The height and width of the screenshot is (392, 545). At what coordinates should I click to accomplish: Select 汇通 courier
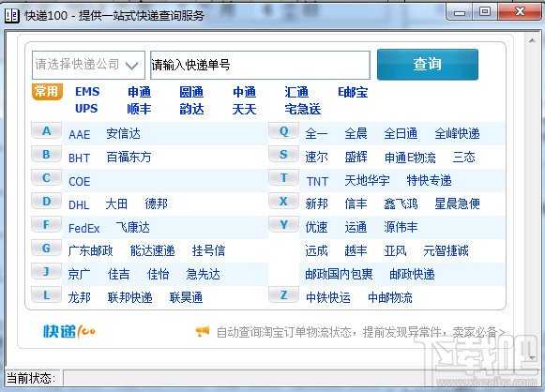[296, 92]
